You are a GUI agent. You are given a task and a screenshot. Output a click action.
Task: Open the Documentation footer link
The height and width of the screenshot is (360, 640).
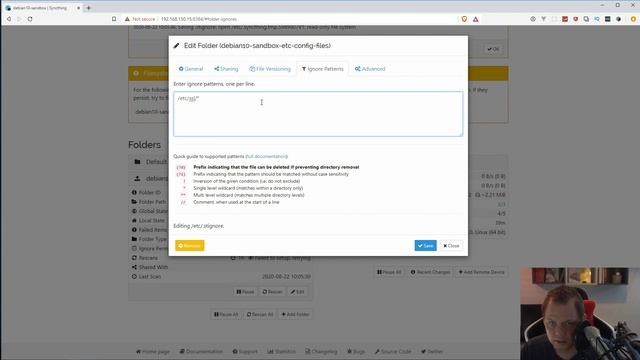pyautogui.click(x=201, y=351)
